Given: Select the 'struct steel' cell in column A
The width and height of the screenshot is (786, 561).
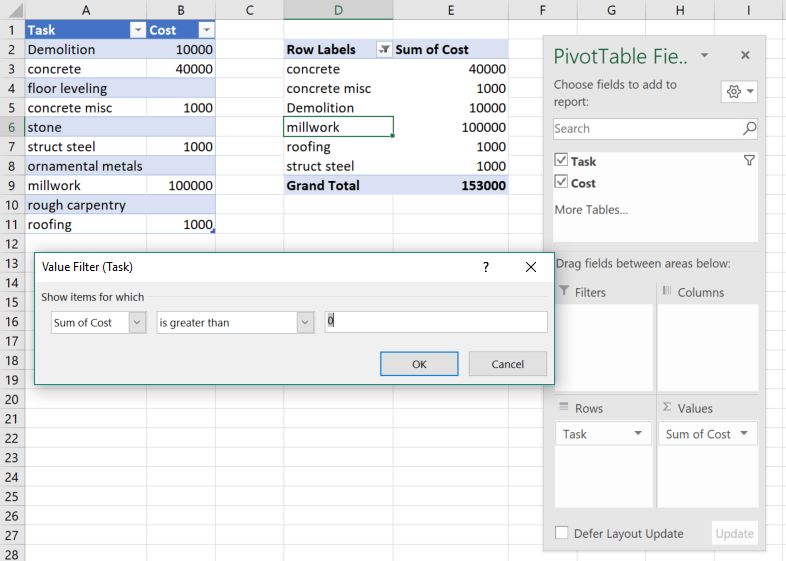Looking at the screenshot, I should [x=86, y=147].
